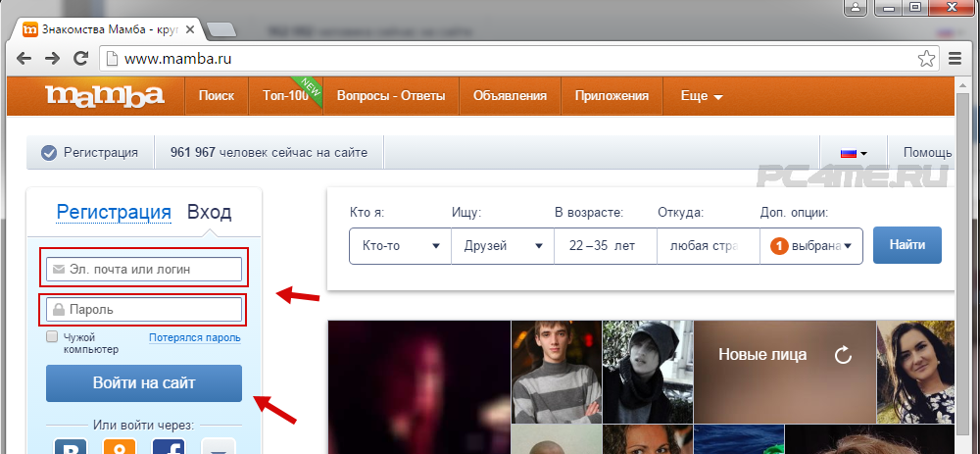Open the "Поиск" menu item
The height and width of the screenshot is (454, 980).
(x=216, y=96)
